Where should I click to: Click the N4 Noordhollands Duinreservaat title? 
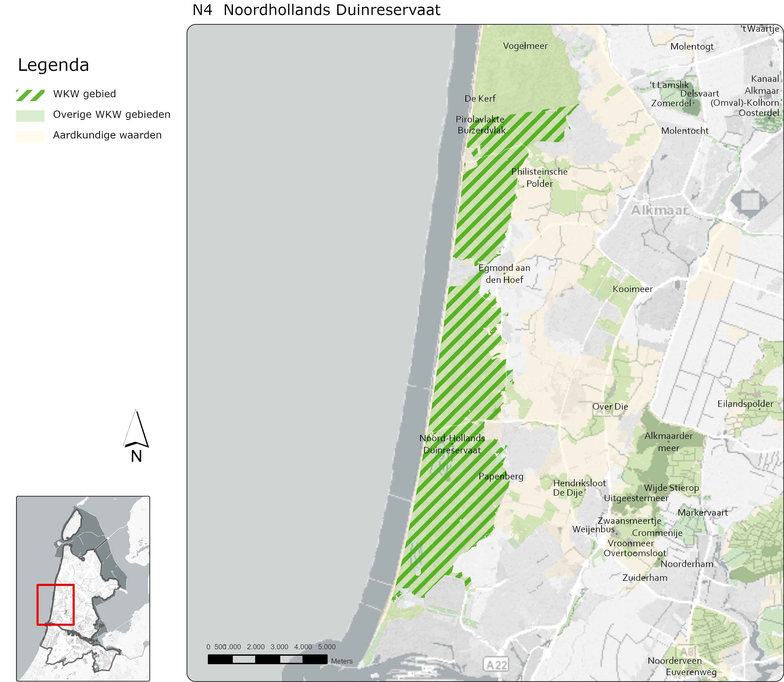coord(316,10)
